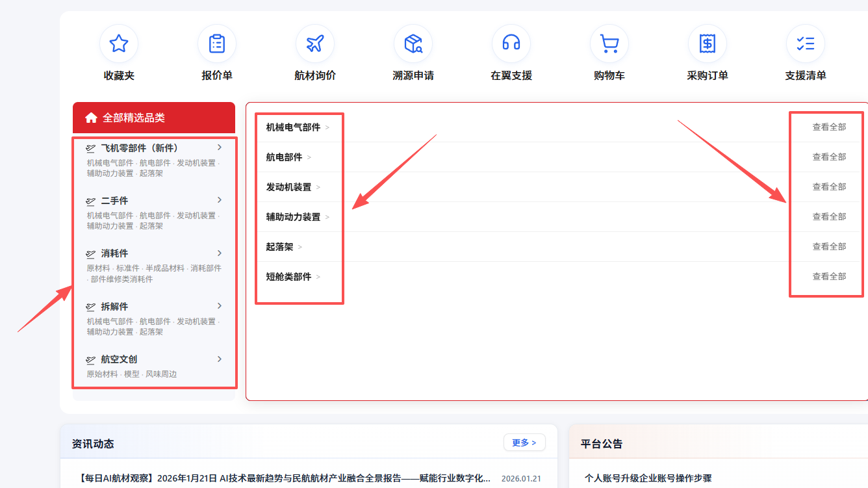
Task: Open the 全部精选品类 header tab
Action: point(154,118)
